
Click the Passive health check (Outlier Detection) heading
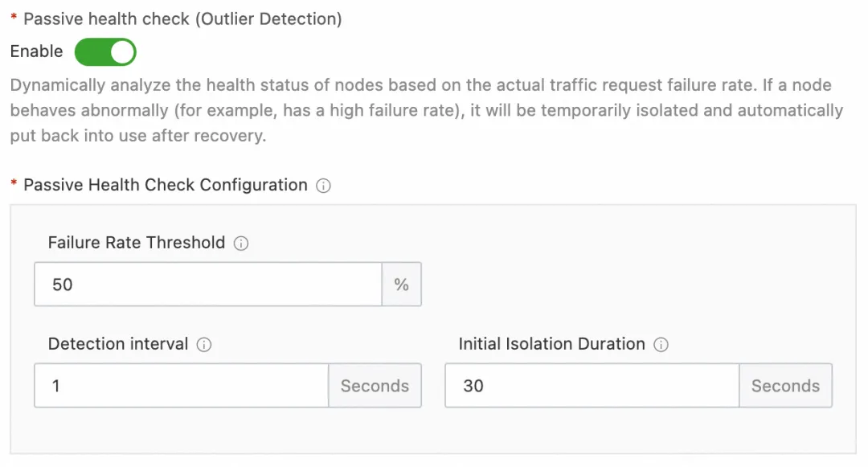tap(182, 19)
